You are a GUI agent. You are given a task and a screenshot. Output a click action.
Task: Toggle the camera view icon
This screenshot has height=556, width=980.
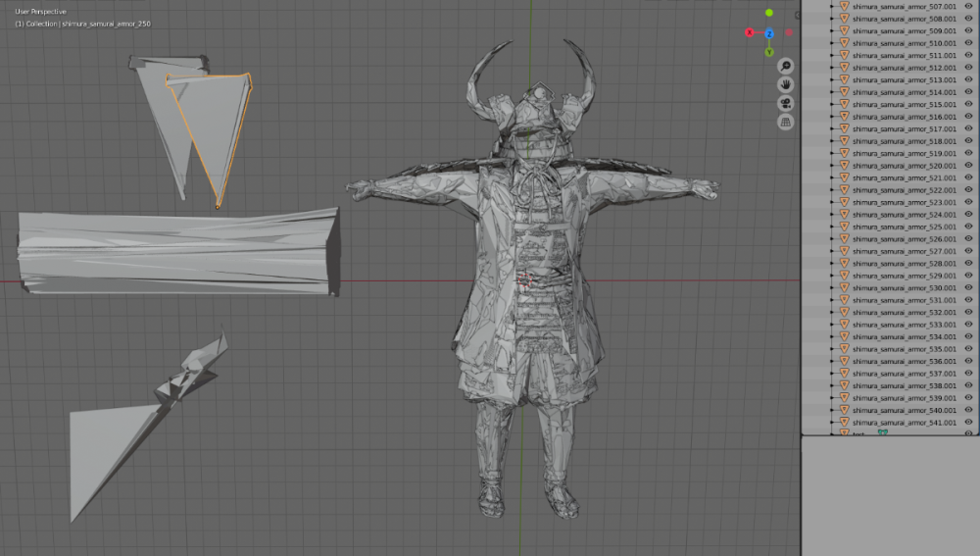785,103
